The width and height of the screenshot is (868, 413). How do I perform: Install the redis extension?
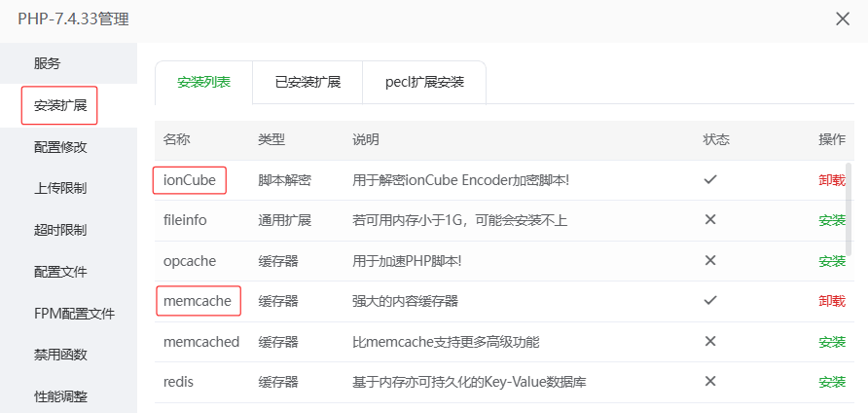(832, 382)
